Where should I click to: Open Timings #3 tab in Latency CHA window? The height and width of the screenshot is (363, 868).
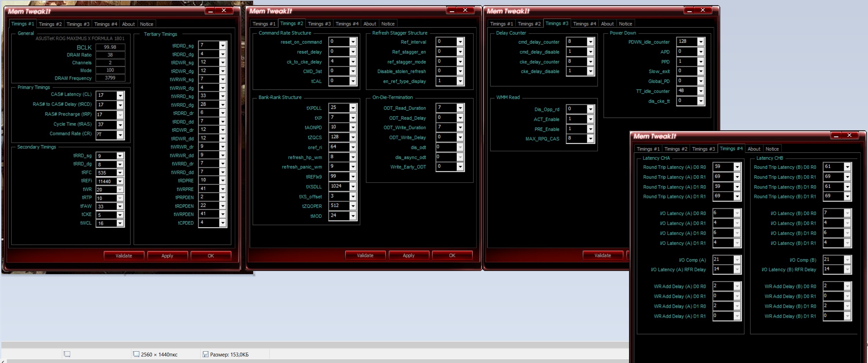tap(703, 149)
